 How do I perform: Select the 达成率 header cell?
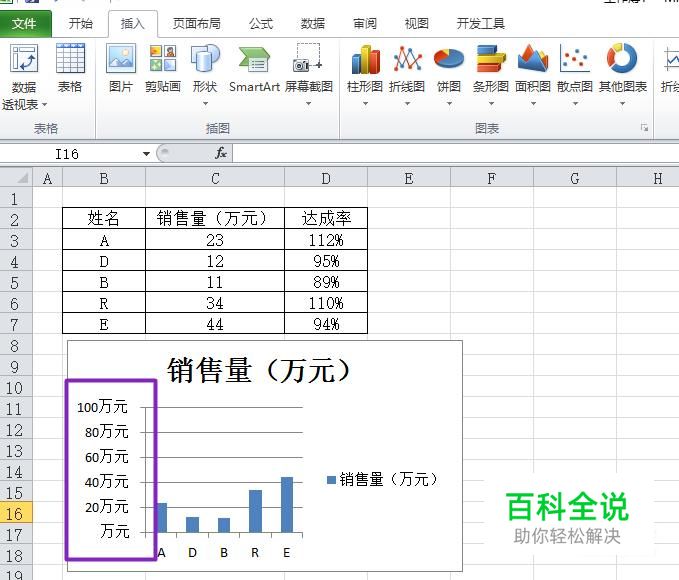tap(326, 218)
